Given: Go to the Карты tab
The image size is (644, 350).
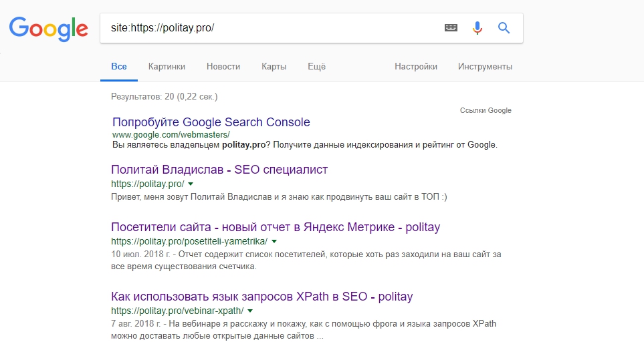Looking at the screenshot, I should [274, 67].
